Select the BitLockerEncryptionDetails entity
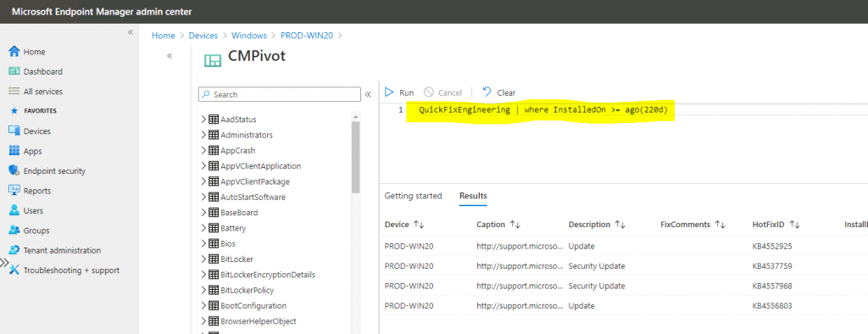The image size is (868, 334). point(268,274)
